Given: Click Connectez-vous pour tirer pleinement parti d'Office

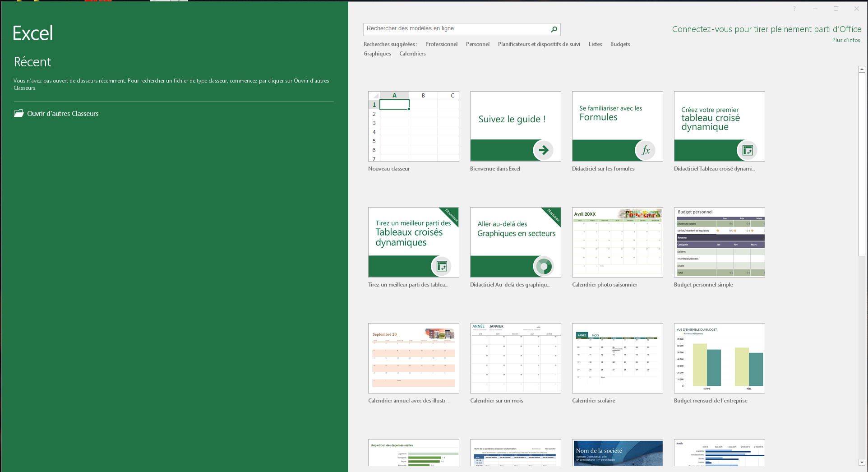Looking at the screenshot, I should (x=766, y=29).
